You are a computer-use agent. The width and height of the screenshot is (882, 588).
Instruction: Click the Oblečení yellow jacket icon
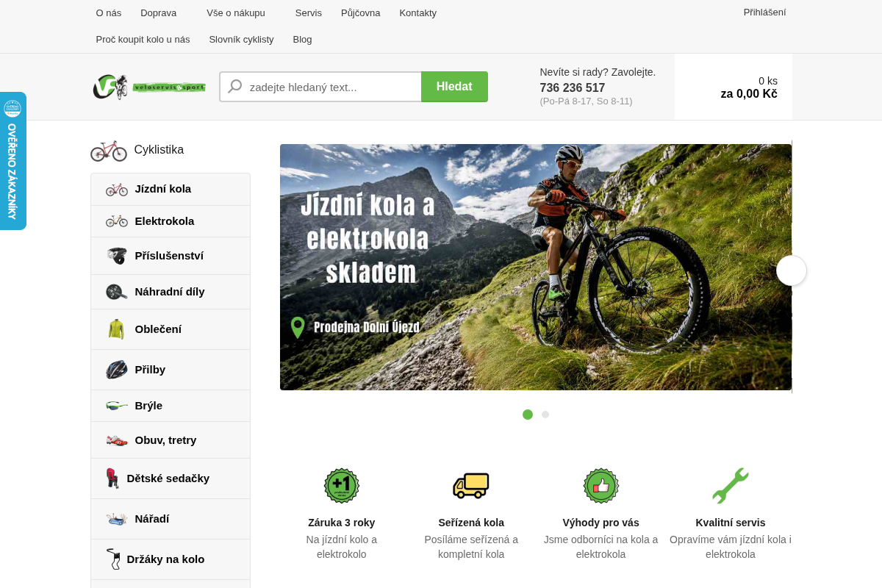pos(117,329)
